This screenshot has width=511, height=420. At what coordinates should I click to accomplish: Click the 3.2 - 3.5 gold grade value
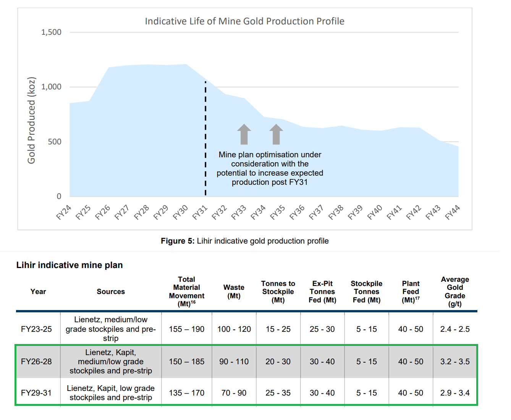tap(455, 362)
